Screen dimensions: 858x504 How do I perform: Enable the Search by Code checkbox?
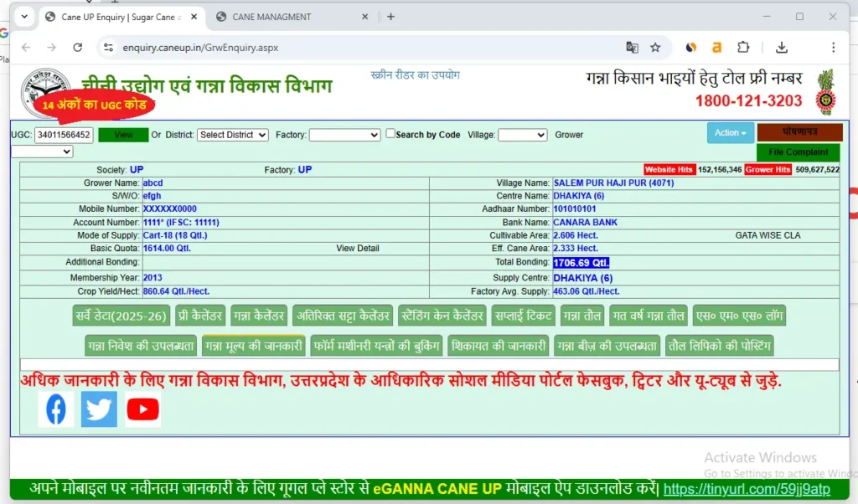click(390, 133)
